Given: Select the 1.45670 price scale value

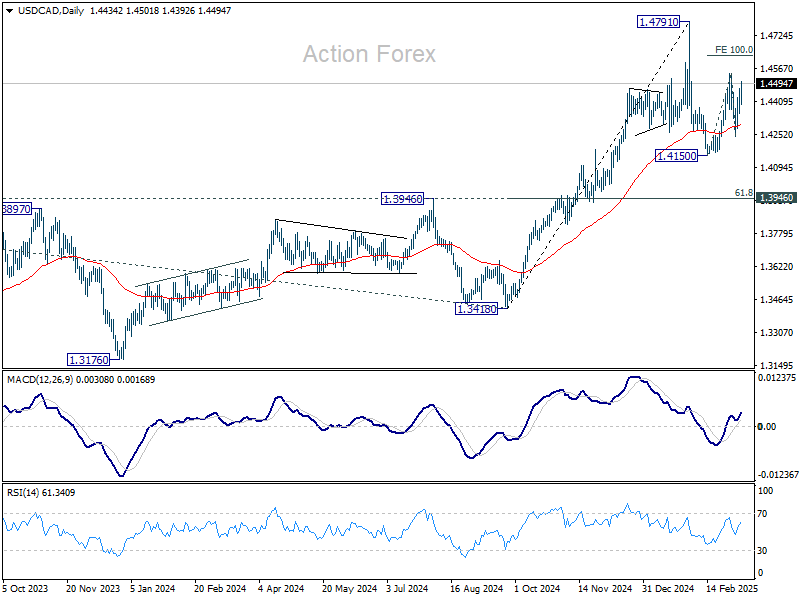Looking at the screenshot, I should pos(777,69).
